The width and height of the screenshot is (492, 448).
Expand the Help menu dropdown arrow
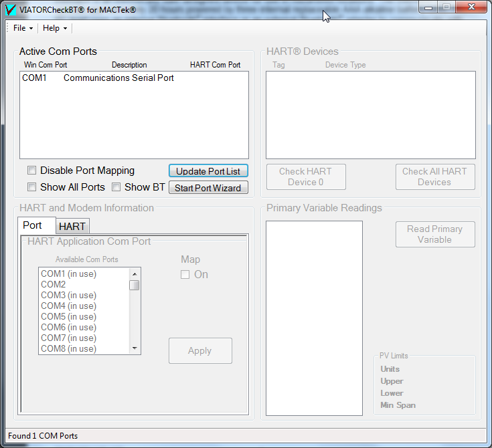tap(66, 29)
